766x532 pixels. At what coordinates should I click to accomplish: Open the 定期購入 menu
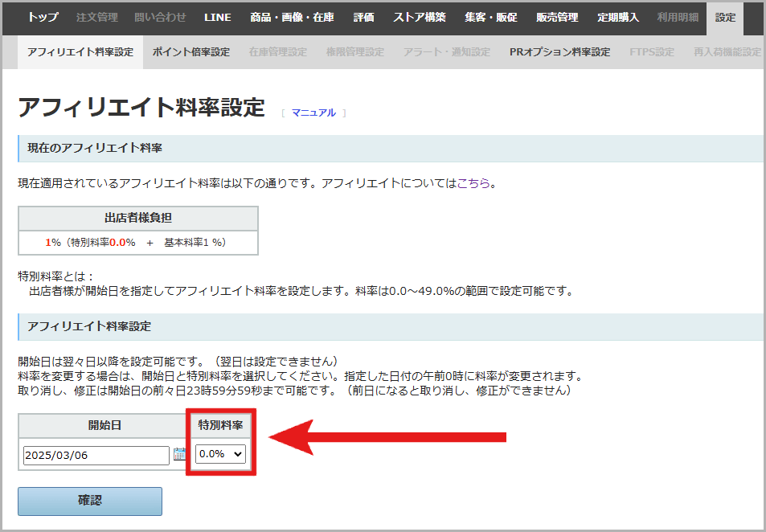[x=617, y=18]
